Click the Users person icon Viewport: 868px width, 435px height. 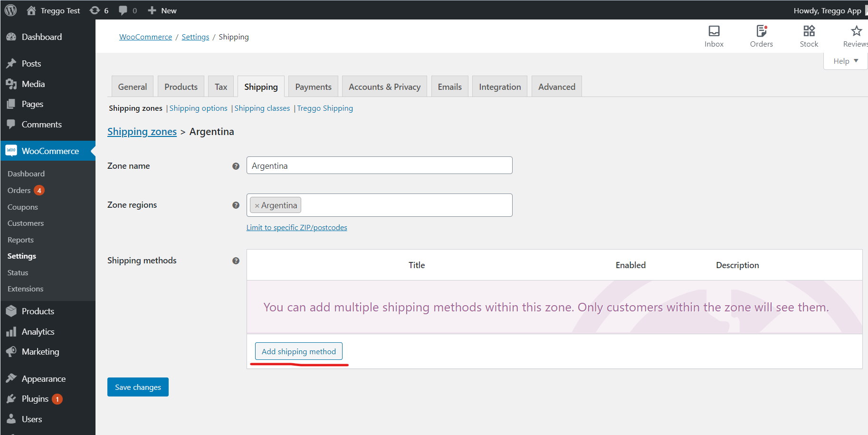coord(11,419)
